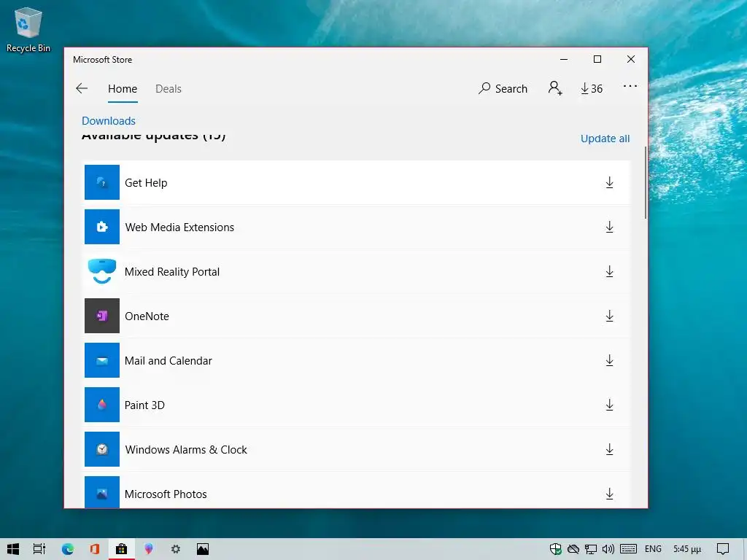This screenshot has width=747, height=560.
Task: Open the touch keyboard tray icon
Action: click(628, 549)
